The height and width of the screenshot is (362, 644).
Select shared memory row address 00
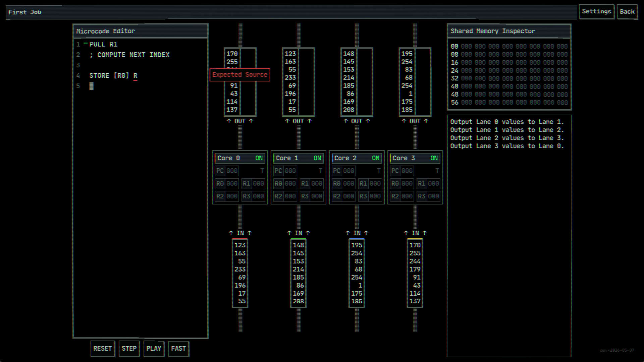454,46
